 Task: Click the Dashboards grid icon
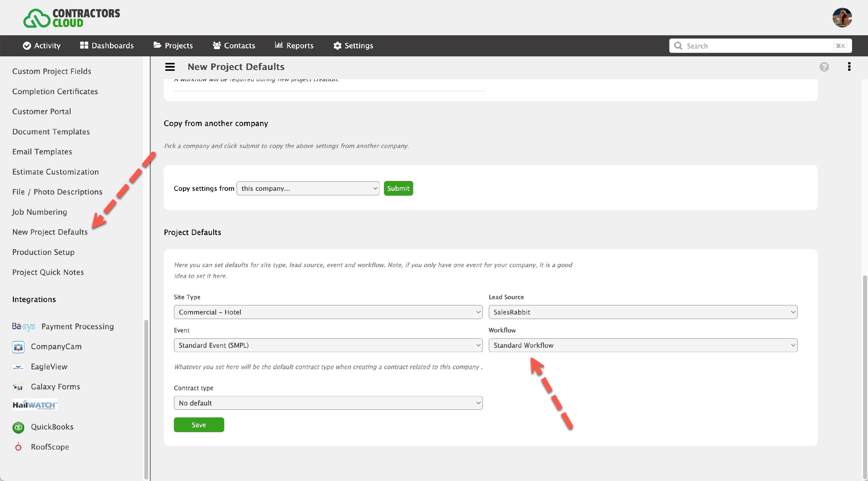click(84, 45)
